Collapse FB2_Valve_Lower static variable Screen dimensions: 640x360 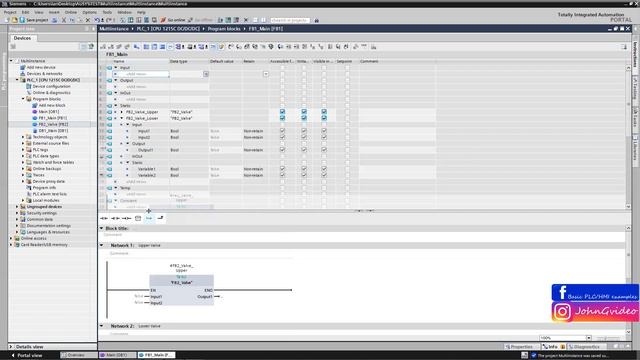coord(122,118)
